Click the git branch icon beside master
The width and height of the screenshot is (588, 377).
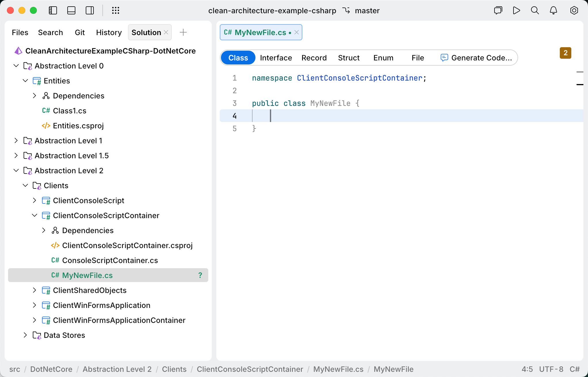(346, 10)
